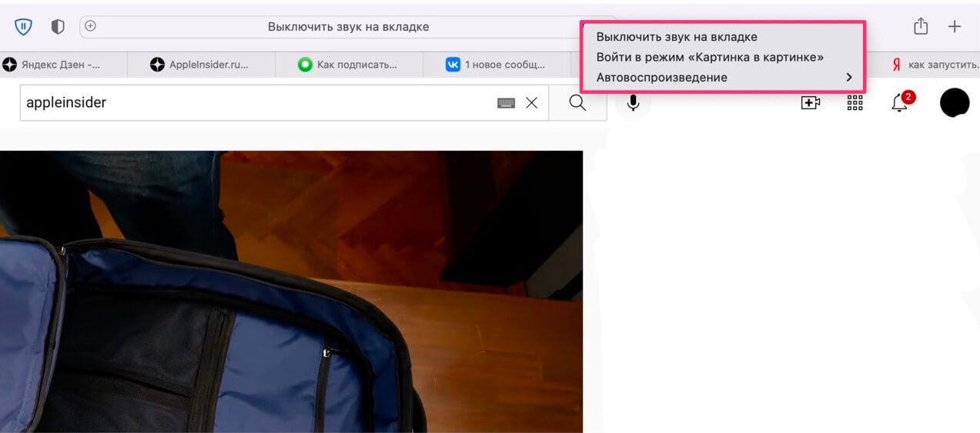Image resolution: width=980 pixels, height=433 pixels.
Task: Open notifications bell with 2 badge
Action: coord(899,103)
